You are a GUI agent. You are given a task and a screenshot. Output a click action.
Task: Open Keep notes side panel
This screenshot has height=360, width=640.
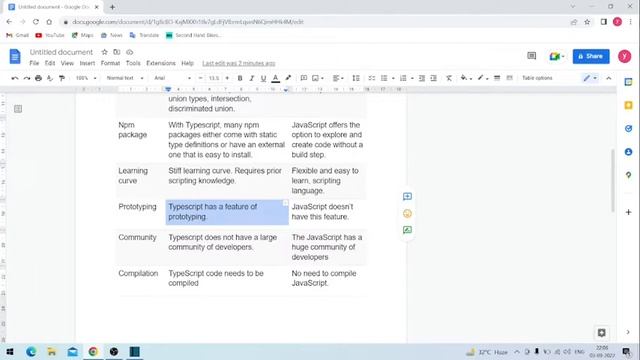click(x=628, y=105)
